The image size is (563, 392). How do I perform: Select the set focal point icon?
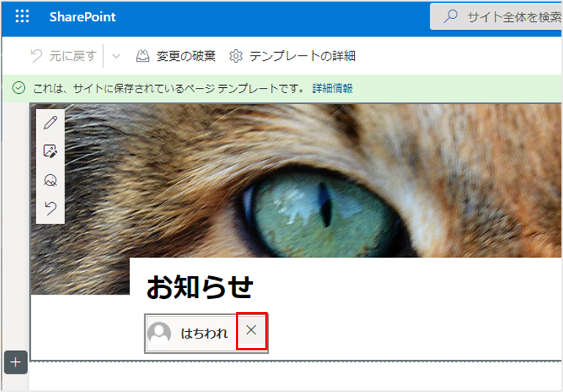(x=51, y=180)
